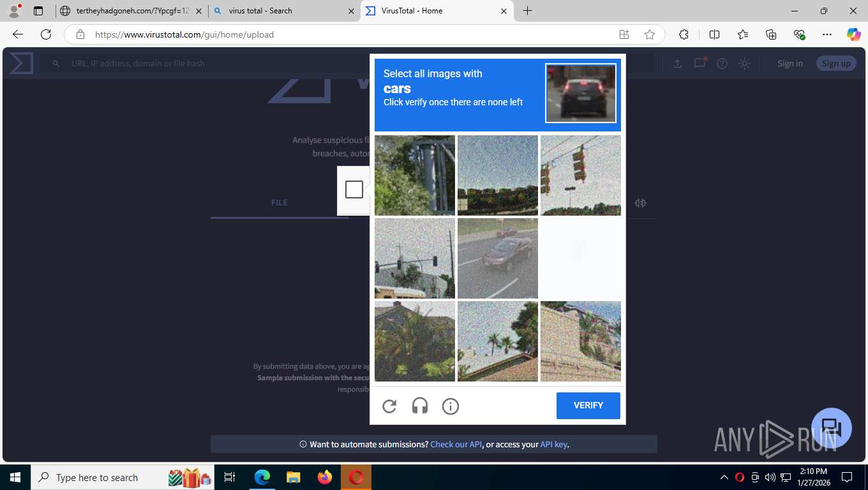
Task: Get an audio captcha challenge
Action: [420, 406]
